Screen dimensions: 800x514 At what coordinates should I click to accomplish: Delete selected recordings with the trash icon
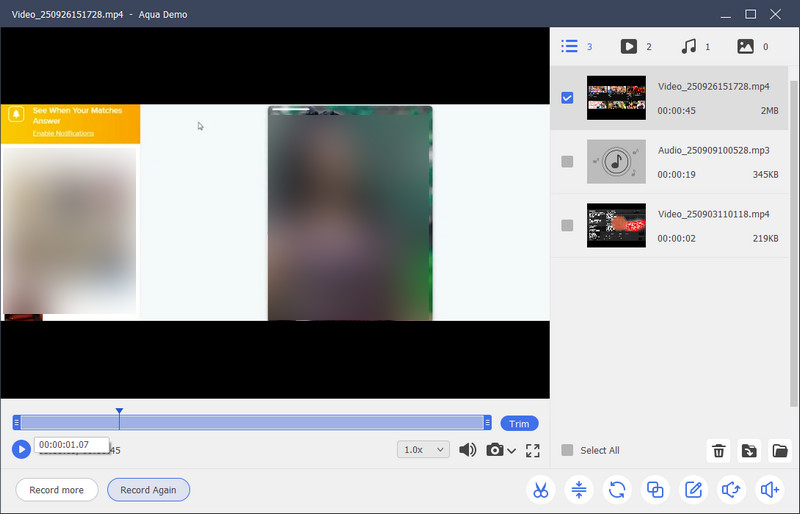point(718,451)
